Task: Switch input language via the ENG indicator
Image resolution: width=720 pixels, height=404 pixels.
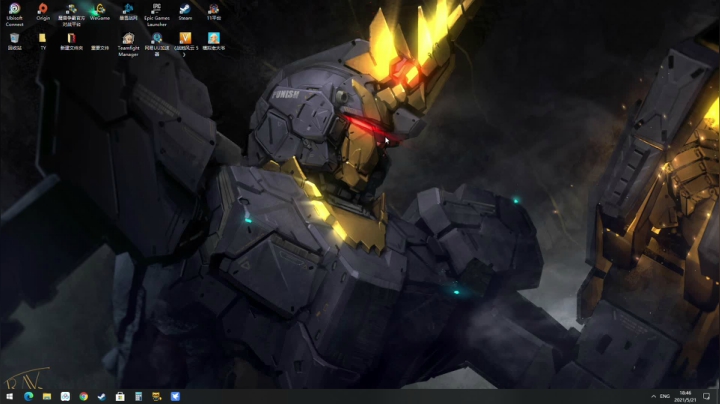Action: pos(664,396)
